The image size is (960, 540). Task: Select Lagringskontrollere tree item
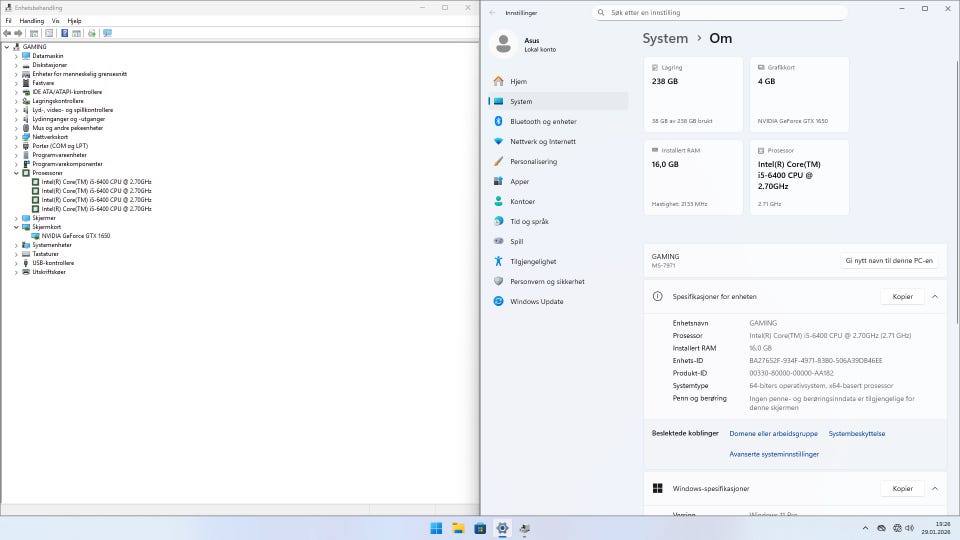58,101
